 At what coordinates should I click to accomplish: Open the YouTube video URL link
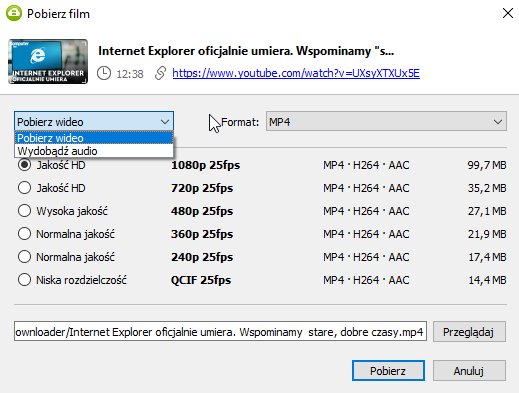[x=296, y=73]
